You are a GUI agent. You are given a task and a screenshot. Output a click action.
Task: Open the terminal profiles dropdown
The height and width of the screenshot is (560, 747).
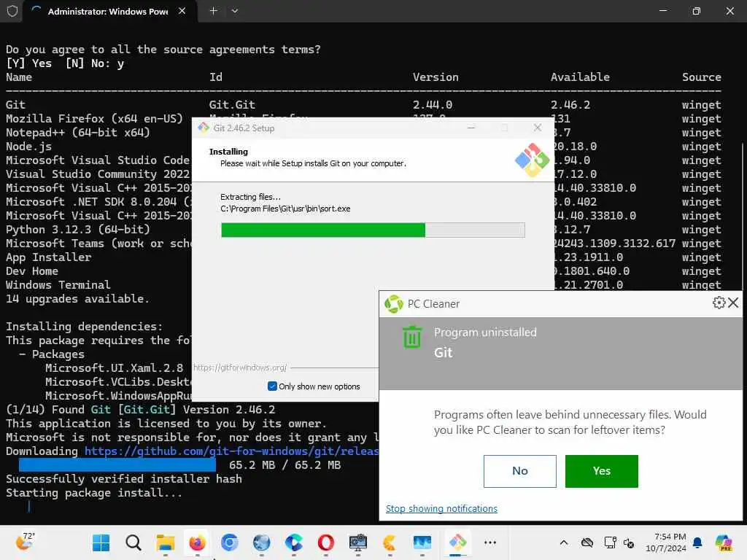pos(234,11)
